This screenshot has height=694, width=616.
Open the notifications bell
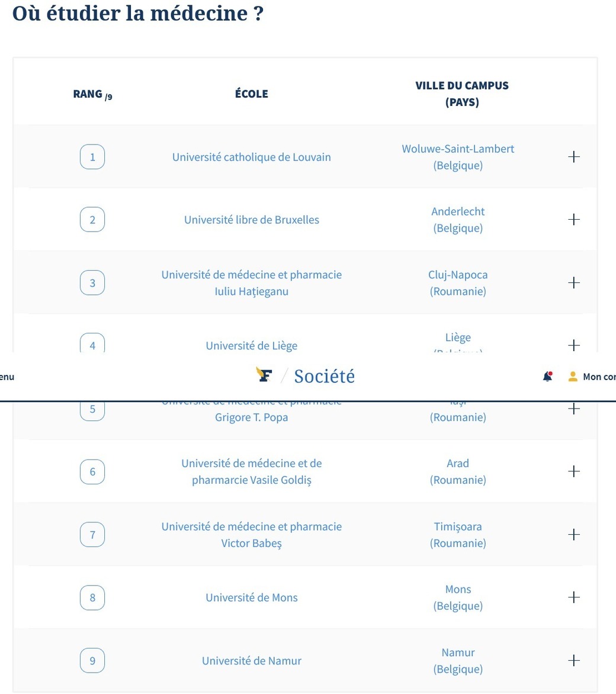pos(547,377)
